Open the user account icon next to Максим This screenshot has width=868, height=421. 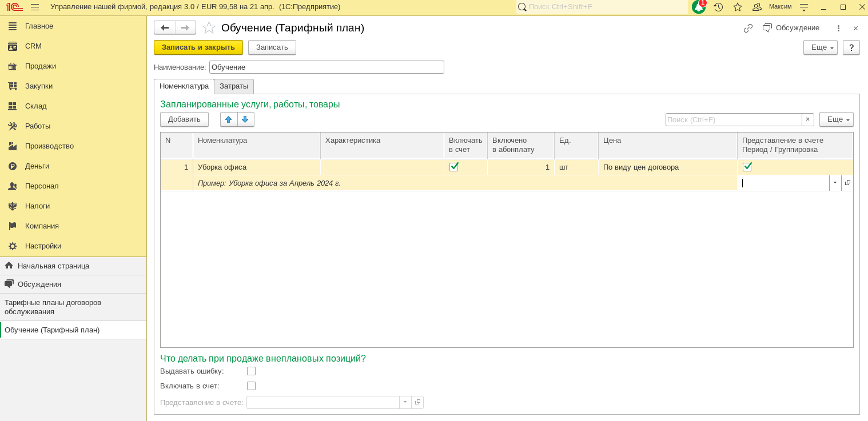coord(757,7)
